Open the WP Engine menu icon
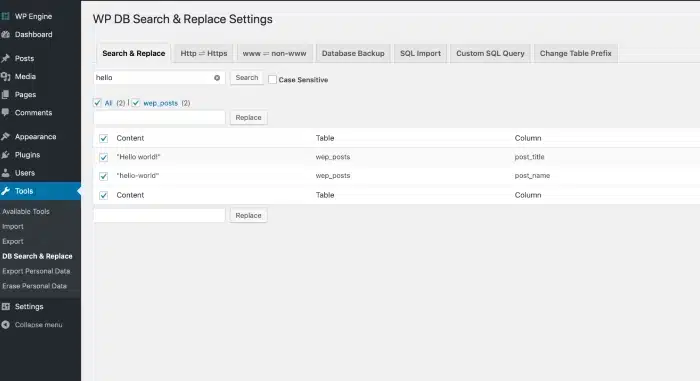 click(5, 16)
